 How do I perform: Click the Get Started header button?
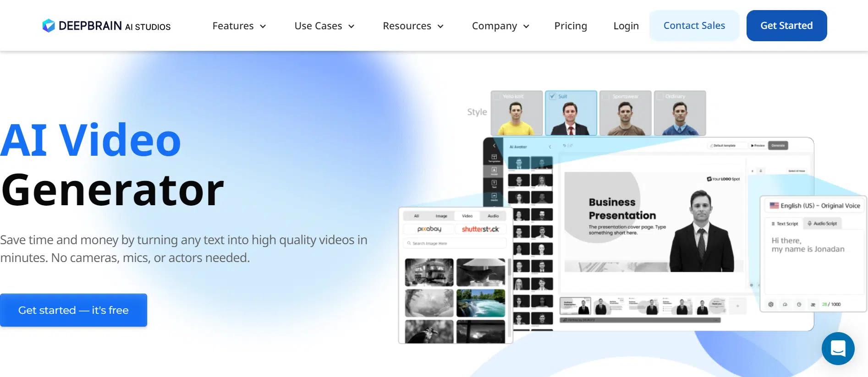click(786, 26)
